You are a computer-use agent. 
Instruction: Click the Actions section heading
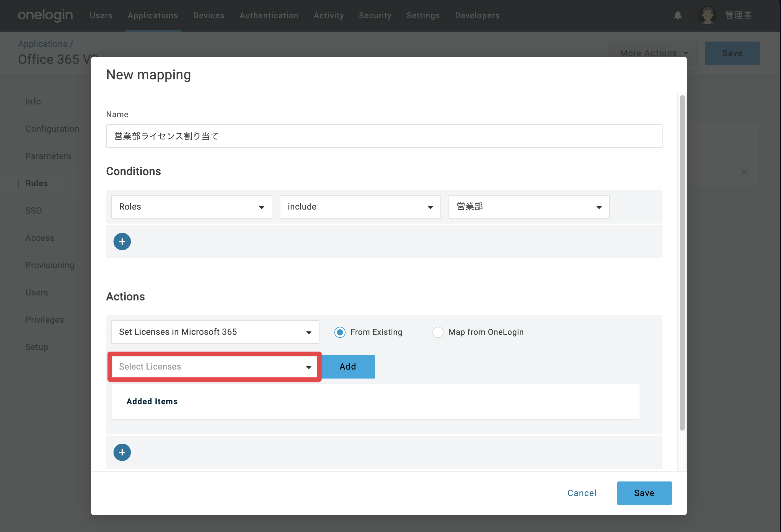pos(125,297)
